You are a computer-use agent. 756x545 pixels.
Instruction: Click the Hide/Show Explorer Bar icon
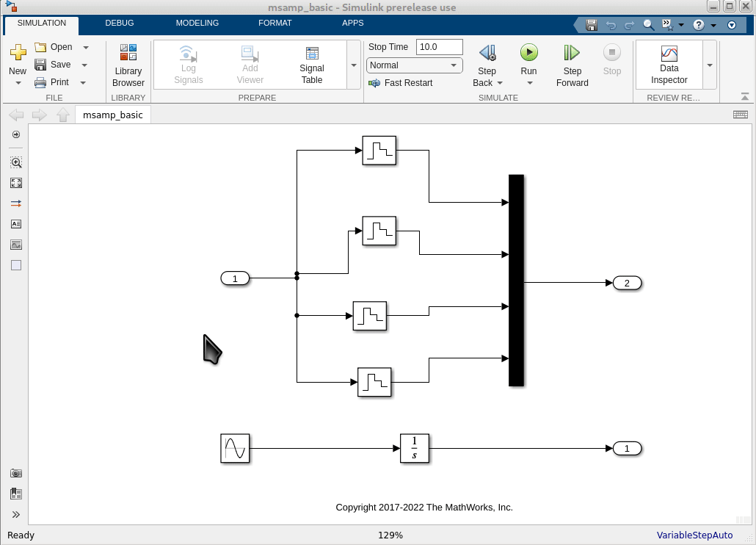point(16,134)
